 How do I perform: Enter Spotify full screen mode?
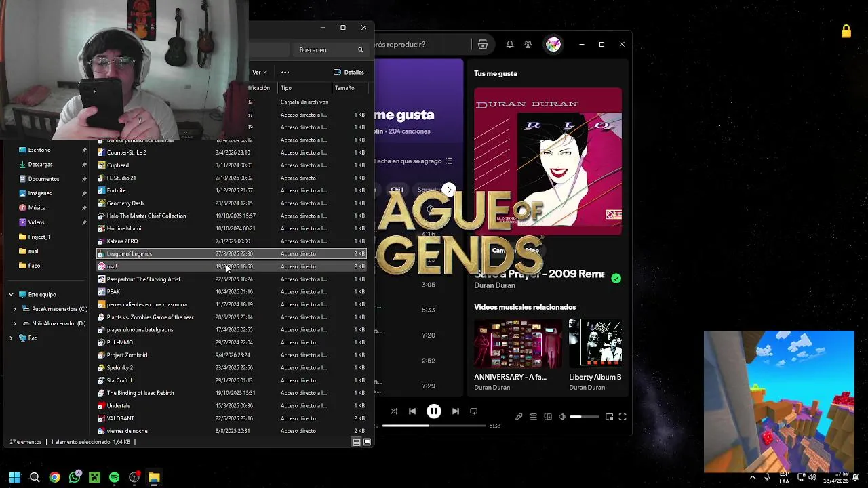tap(623, 417)
